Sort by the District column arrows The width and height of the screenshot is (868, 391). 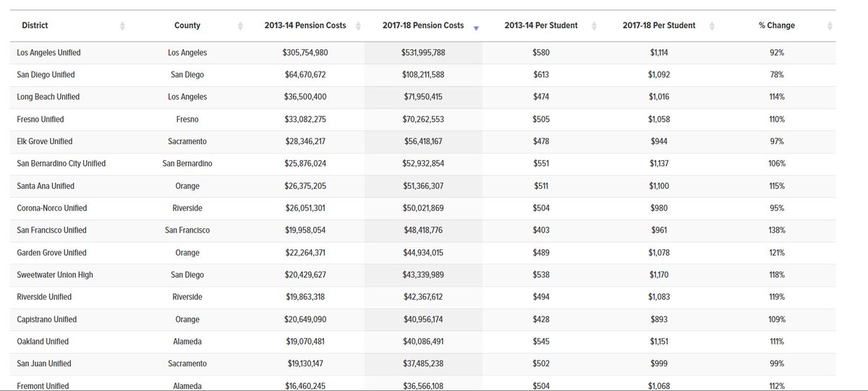tap(122, 26)
